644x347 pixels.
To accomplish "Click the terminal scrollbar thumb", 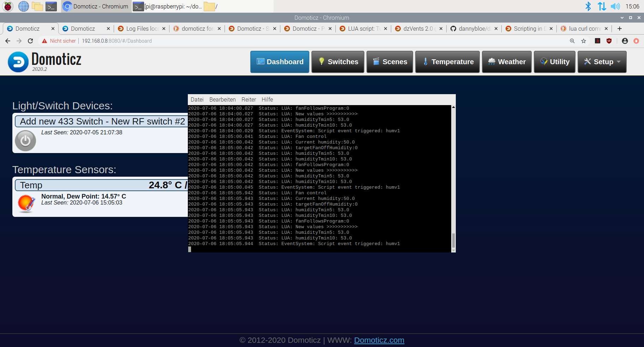I will tap(453, 241).
